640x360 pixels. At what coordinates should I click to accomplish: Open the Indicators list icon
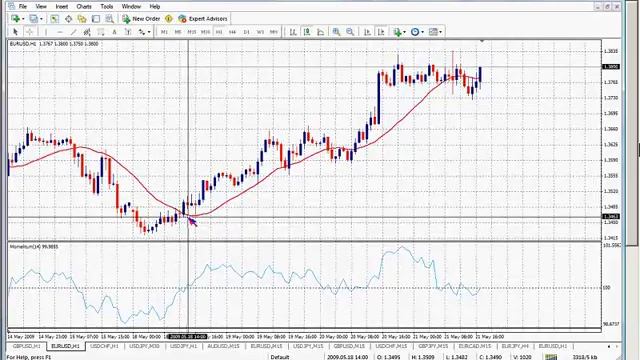(x=397, y=32)
